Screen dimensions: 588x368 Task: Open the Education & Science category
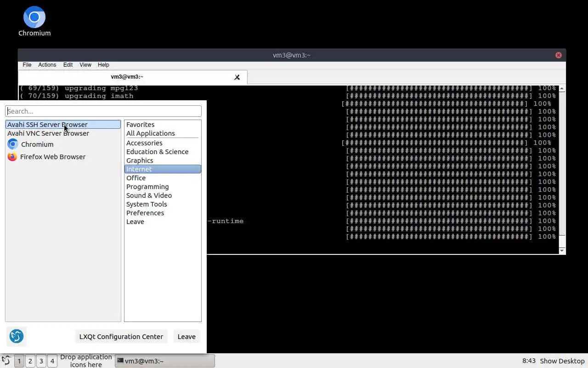pyautogui.click(x=163, y=152)
